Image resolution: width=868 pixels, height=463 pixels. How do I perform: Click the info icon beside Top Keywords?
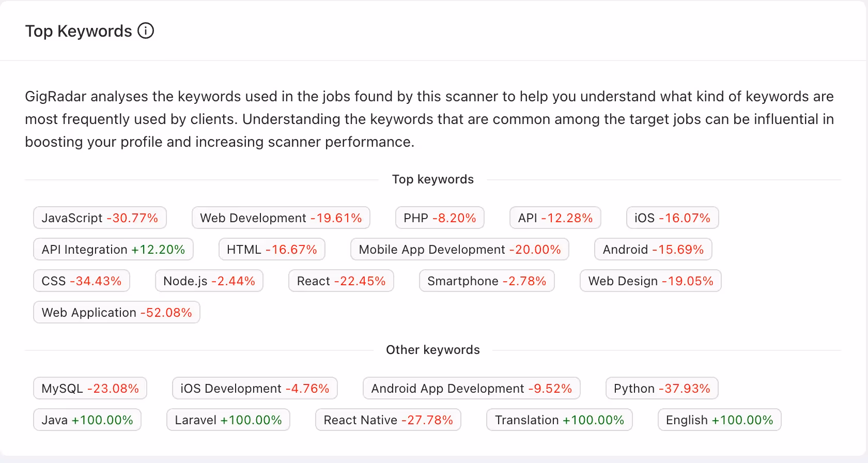point(146,31)
